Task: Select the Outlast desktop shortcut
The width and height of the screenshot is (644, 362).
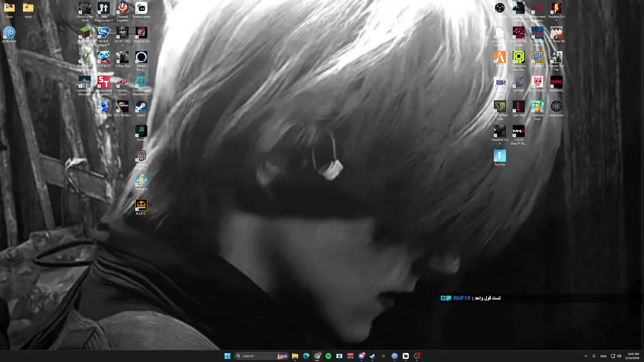Action: pos(141,134)
